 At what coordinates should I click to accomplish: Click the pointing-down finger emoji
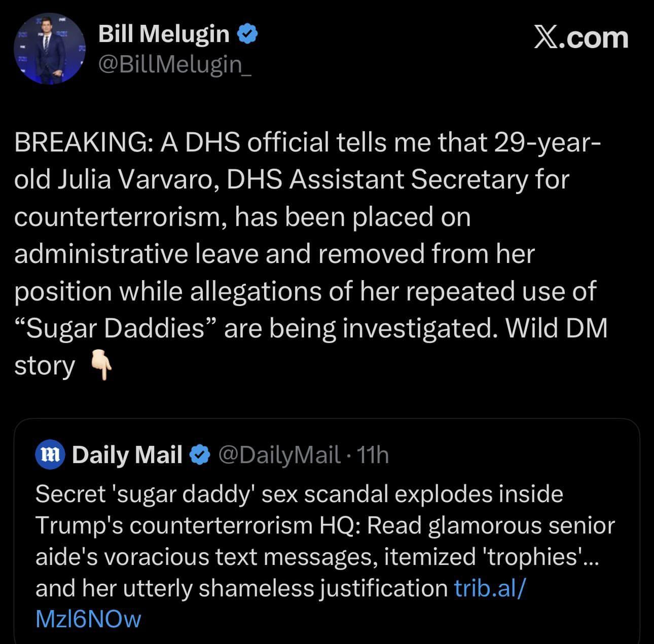click(101, 366)
